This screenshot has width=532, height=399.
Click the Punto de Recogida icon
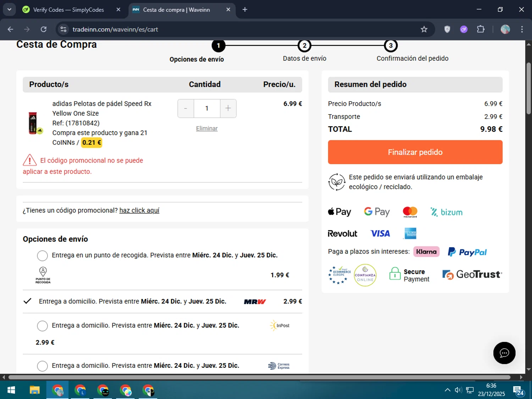pos(43,275)
